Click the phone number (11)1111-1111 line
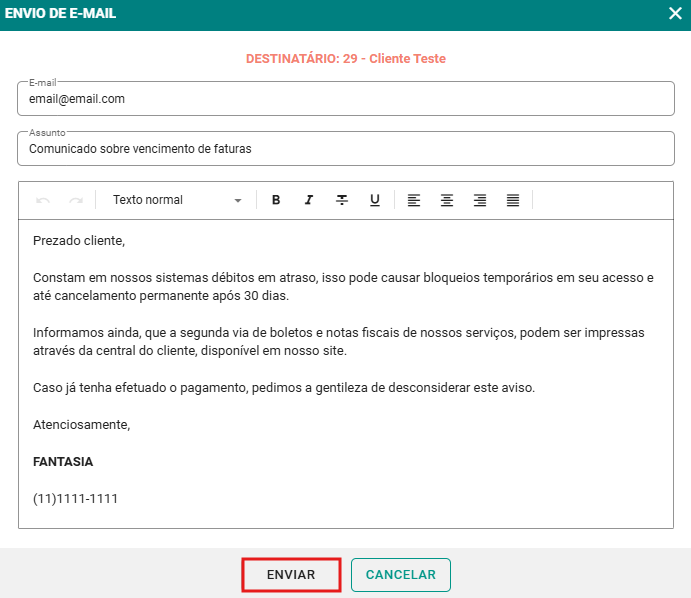This screenshot has height=598, width=691. coord(76,498)
